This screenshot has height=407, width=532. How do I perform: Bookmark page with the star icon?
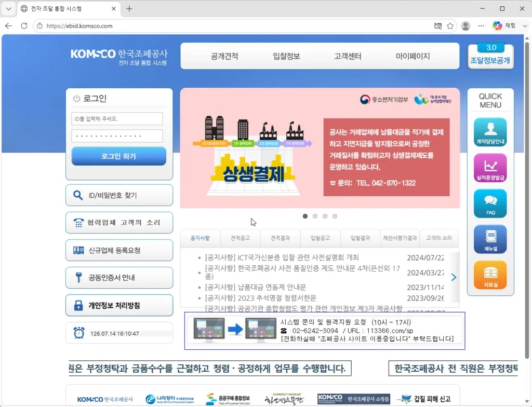coord(450,26)
